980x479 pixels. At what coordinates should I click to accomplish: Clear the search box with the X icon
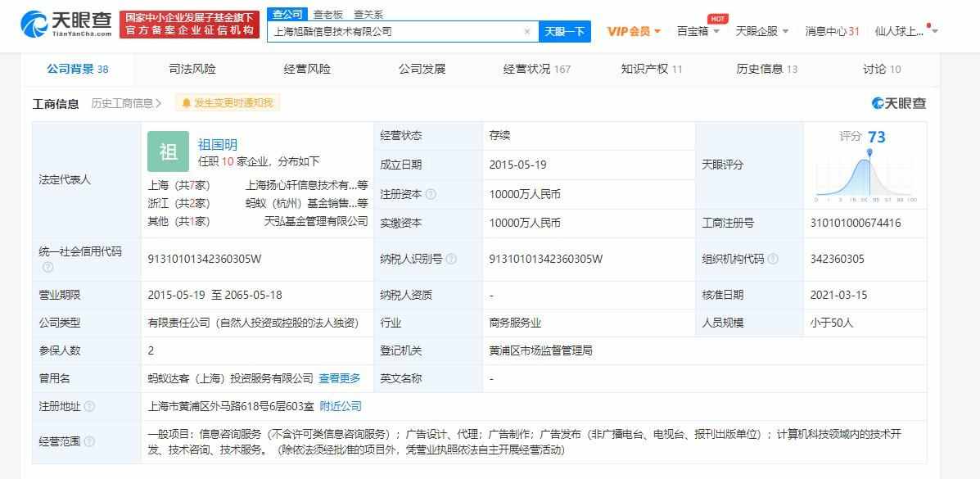coord(527,31)
